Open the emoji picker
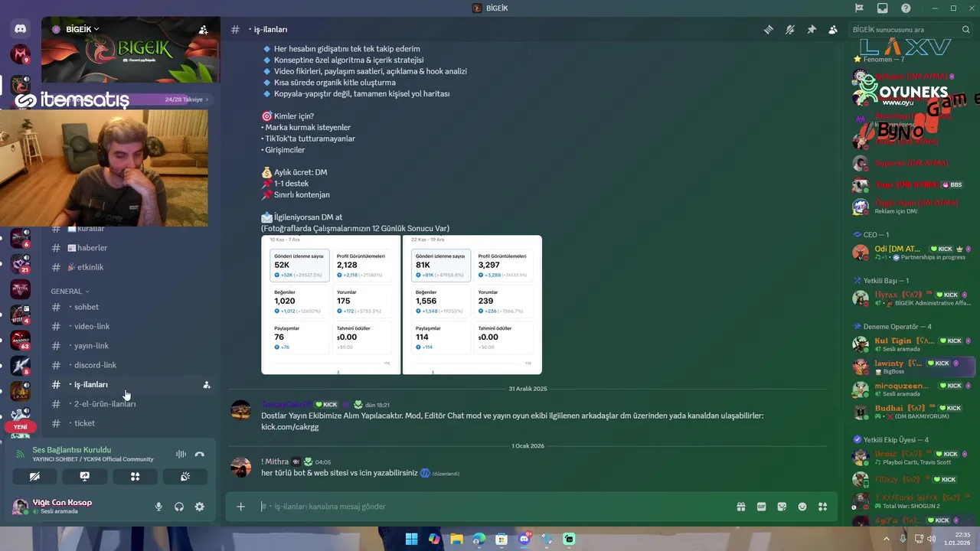The image size is (980, 551). pyautogui.click(x=802, y=507)
